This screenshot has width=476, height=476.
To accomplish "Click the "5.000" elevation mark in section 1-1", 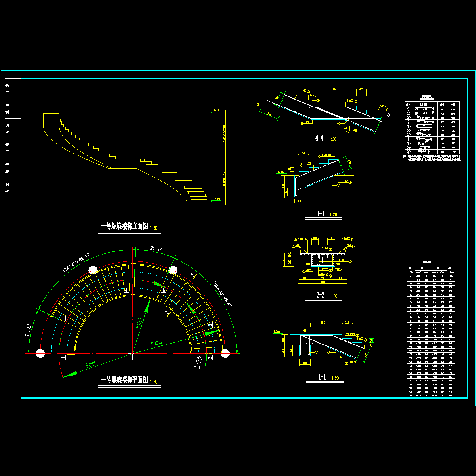I will (276, 331).
